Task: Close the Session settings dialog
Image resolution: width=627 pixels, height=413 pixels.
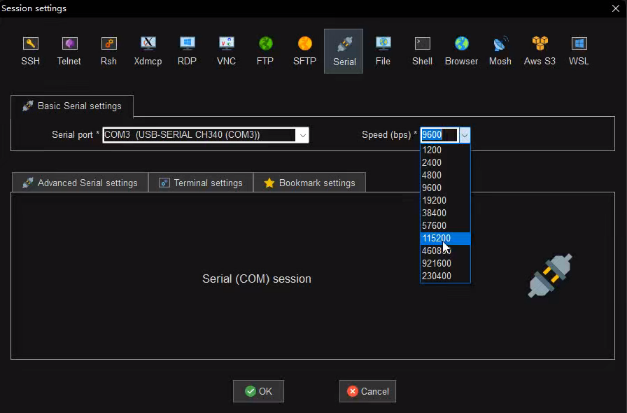Action: point(615,8)
